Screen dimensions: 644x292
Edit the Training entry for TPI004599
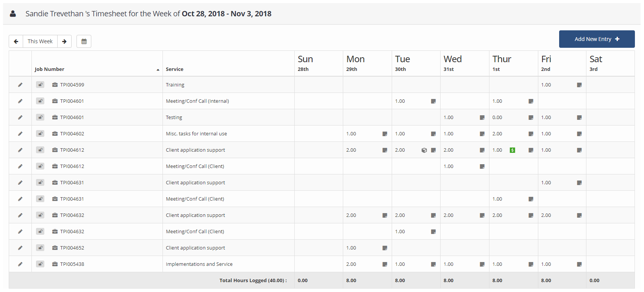[x=20, y=85]
